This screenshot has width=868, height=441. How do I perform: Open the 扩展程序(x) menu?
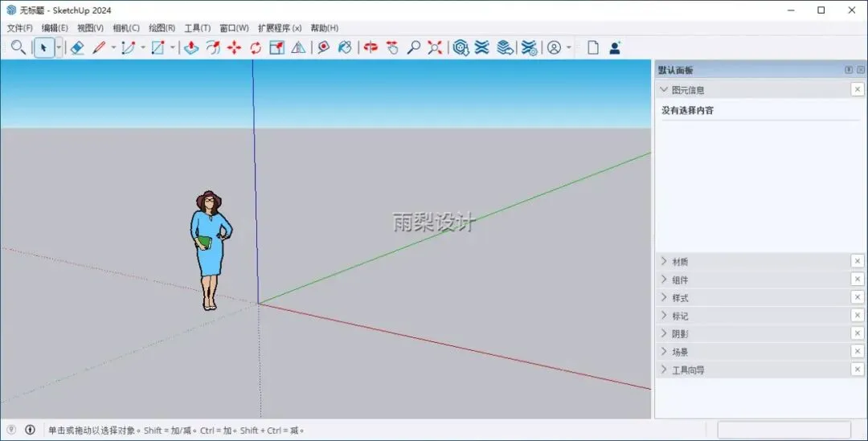[x=280, y=27]
